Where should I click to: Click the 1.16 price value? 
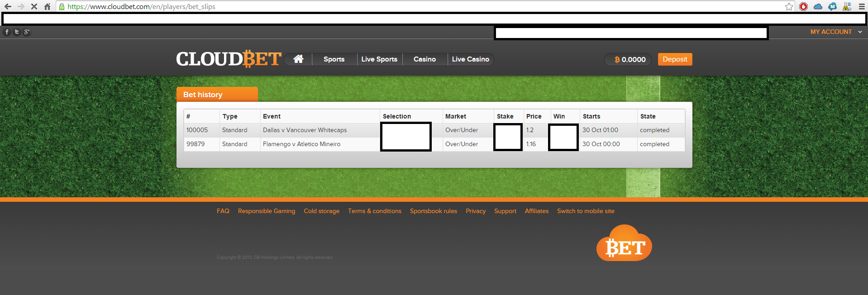(531, 144)
